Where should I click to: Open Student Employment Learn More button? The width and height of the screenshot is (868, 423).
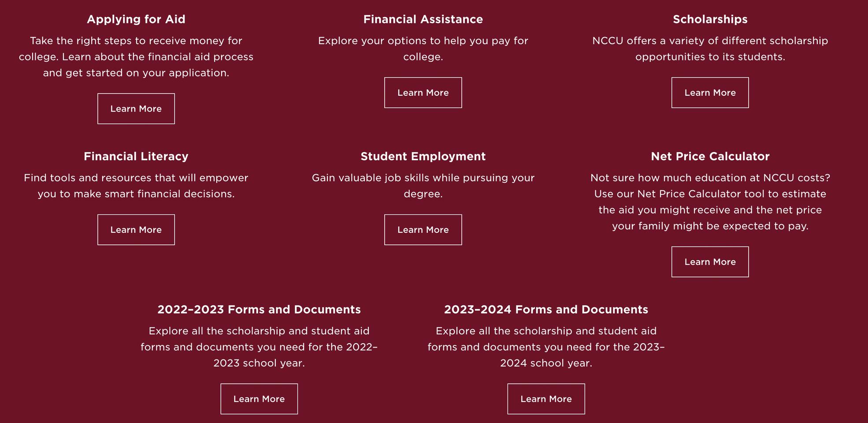click(x=423, y=230)
